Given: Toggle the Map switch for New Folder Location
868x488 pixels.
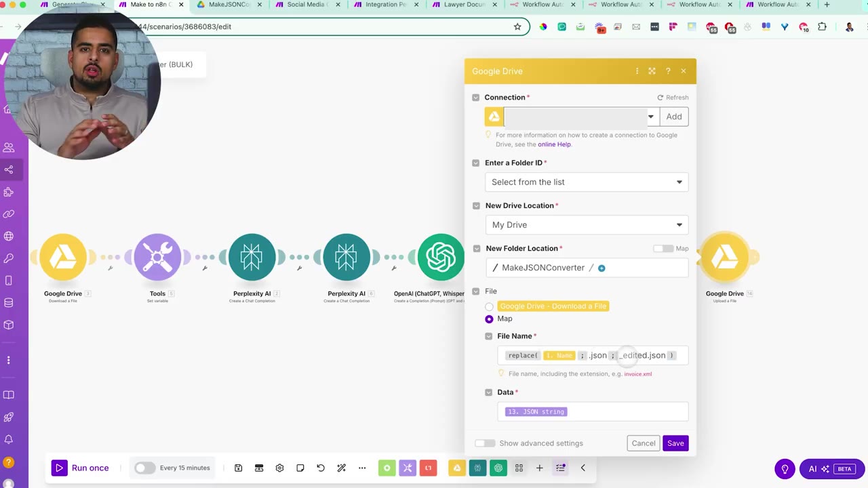Looking at the screenshot, I should (x=663, y=249).
